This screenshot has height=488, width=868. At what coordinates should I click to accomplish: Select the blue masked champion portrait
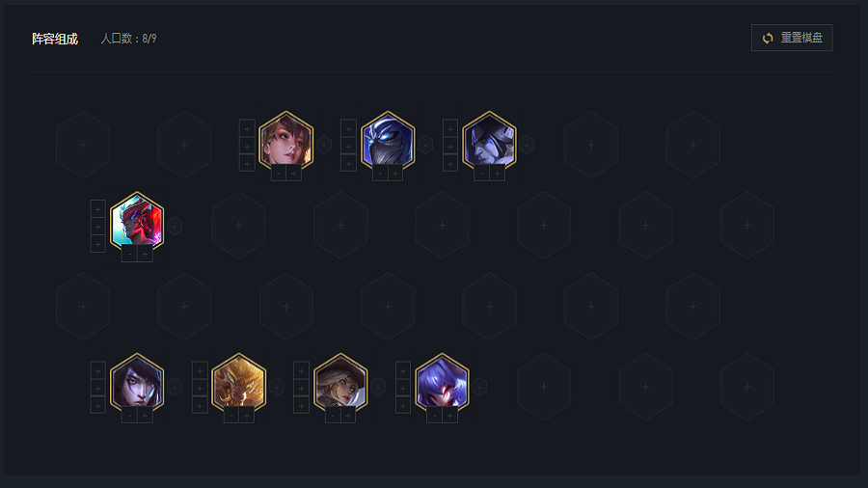click(x=388, y=141)
